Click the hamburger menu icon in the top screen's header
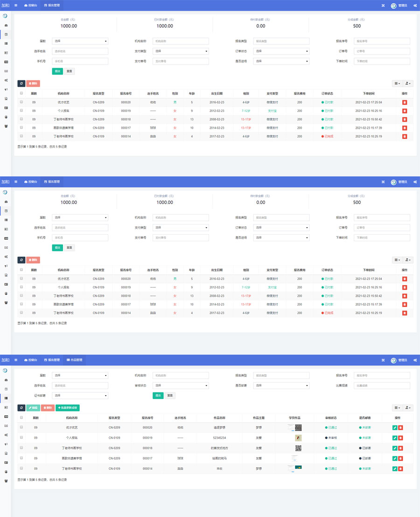The image size is (420, 517). [16, 6]
